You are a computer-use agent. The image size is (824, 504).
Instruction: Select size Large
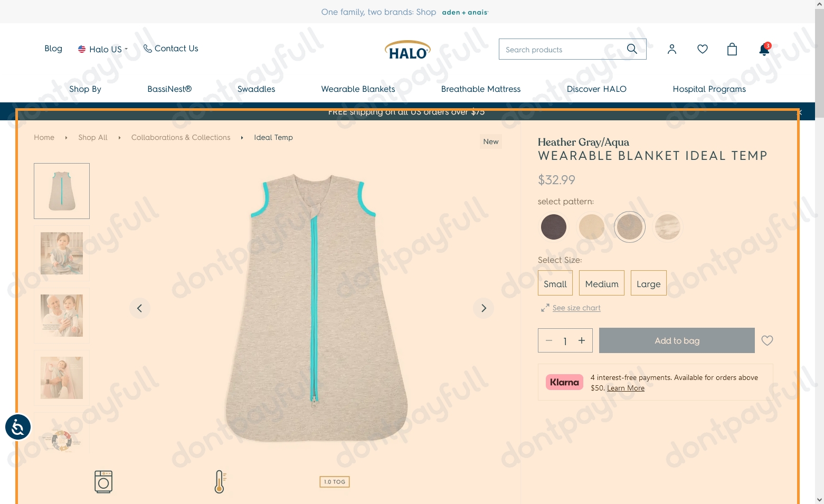tap(649, 283)
